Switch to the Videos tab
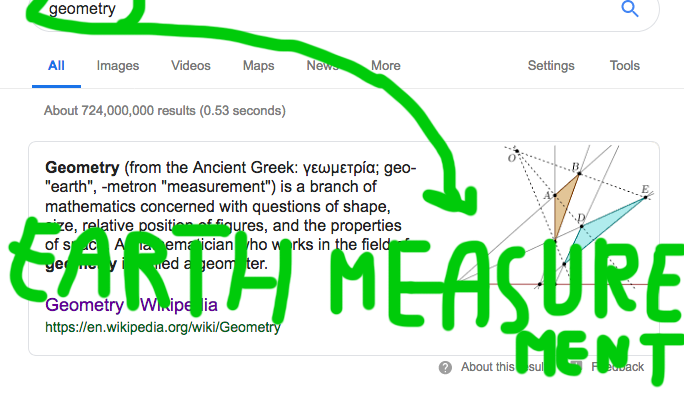 (x=191, y=65)
